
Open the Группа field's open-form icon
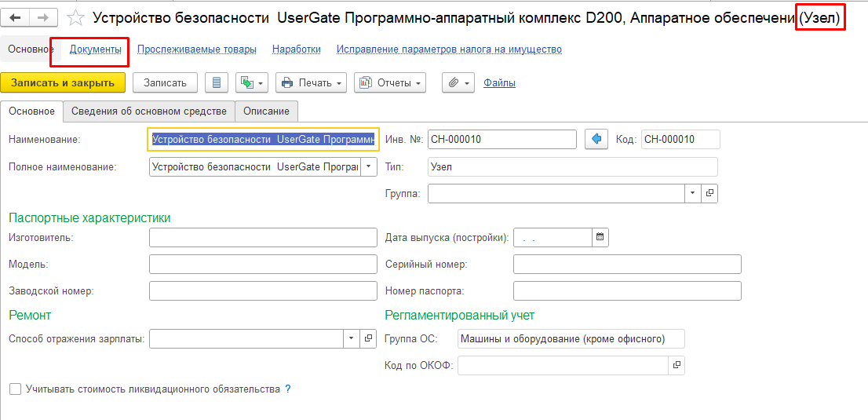coord(709,193)
